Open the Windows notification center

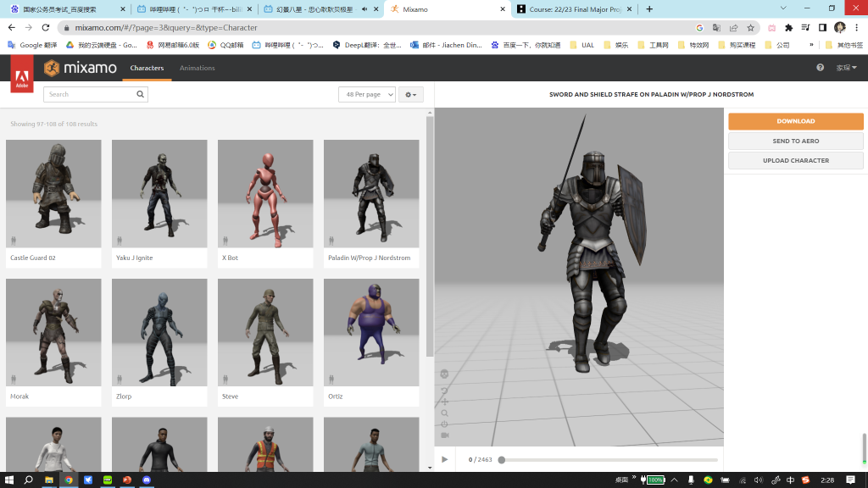pos(851,480)
